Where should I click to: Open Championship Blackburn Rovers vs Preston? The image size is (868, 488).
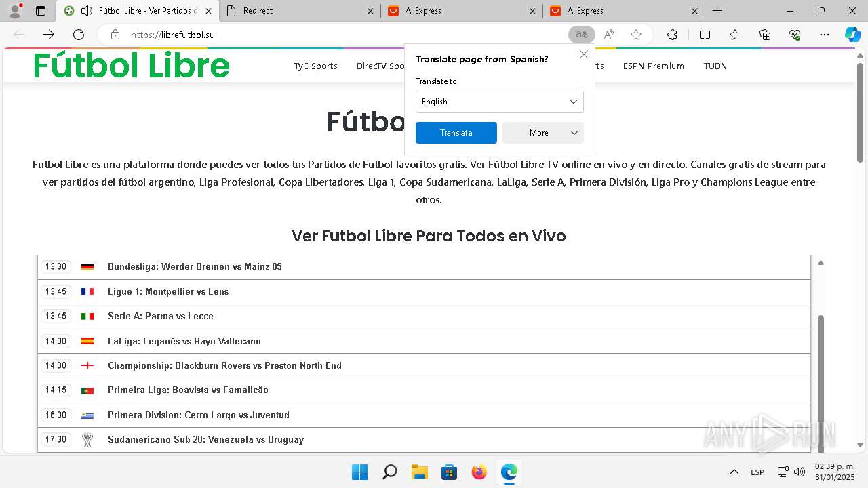[x=425, y=365]
